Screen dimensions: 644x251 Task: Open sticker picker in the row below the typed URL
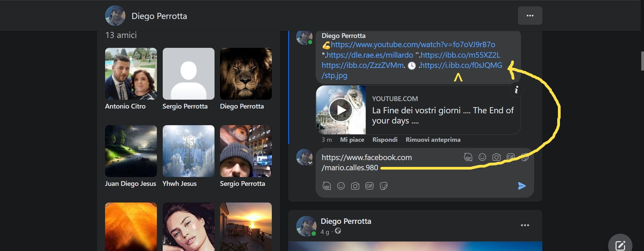384,186
